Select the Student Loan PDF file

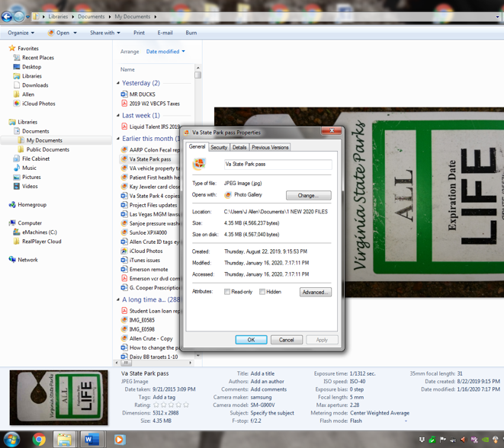click(x=154, y=311)
